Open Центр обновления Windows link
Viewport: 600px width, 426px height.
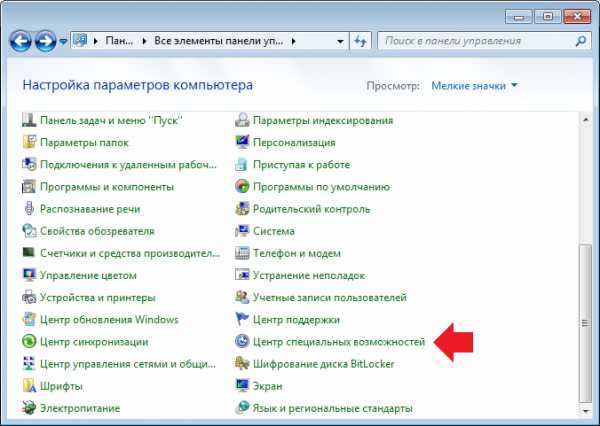[109, 320]
